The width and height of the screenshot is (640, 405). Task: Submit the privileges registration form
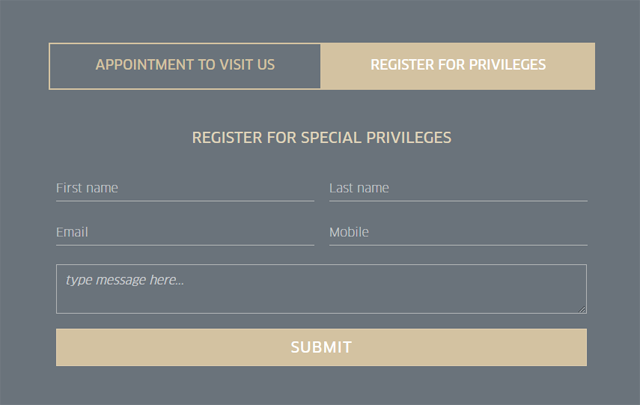click(321, 347)
